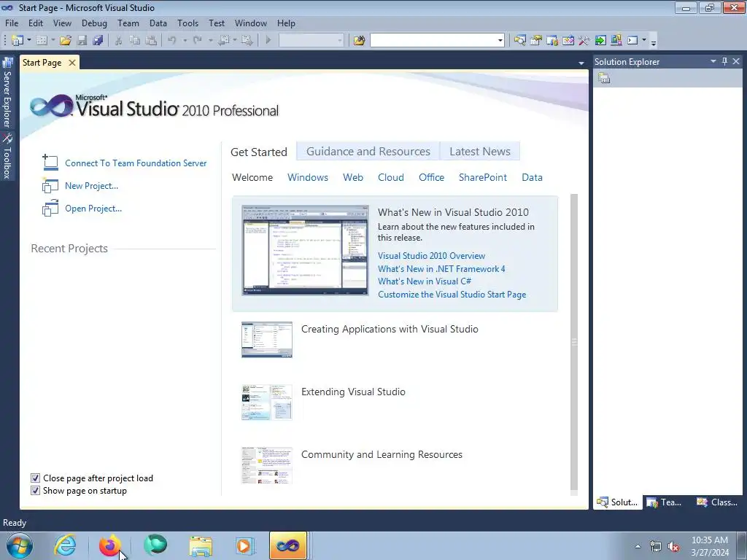Screen dimensions: 747x560
Task: Click the Start Debugging play icon
Action: pos(268,41)
